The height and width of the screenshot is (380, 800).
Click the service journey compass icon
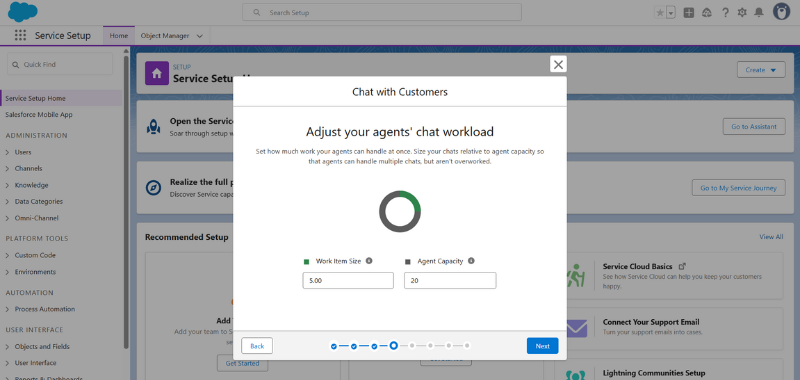coord(154,188)
